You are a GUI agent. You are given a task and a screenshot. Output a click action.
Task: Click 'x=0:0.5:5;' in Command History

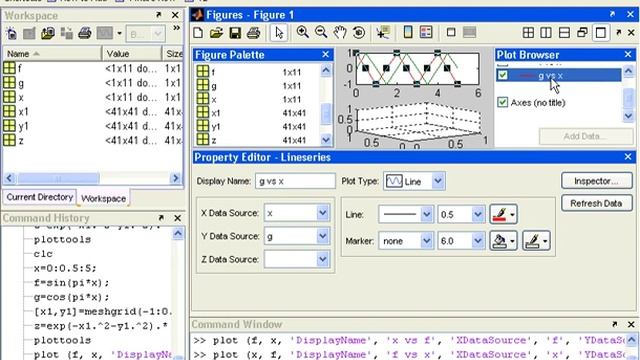tap(65, 268)
